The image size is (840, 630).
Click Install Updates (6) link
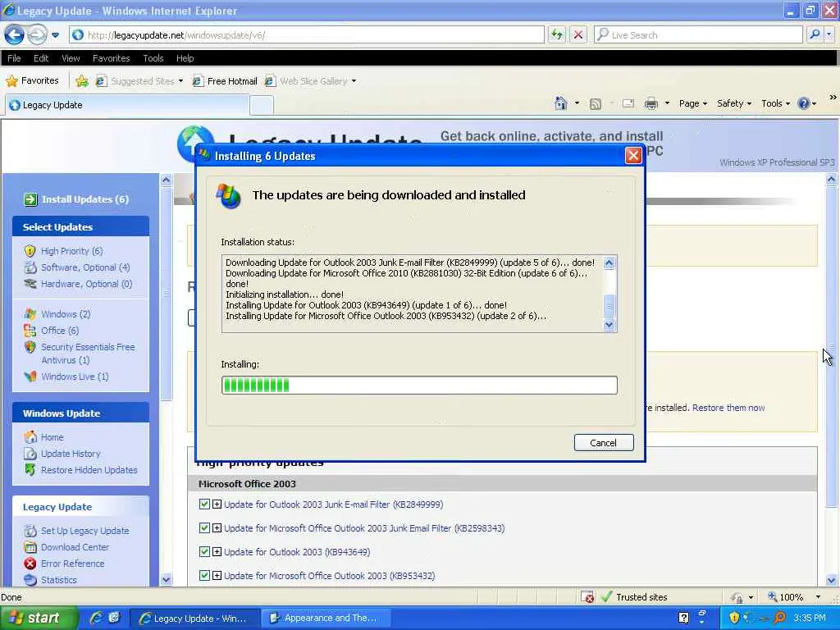(85, 199)
